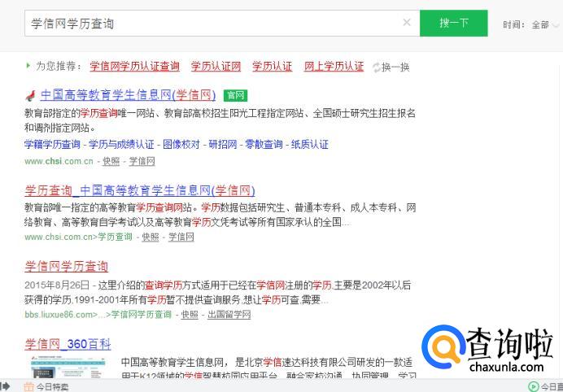This screenshot has height=392, width=563.
Task: Open 快照 for the first result
Action: click(x=111, y=161)
